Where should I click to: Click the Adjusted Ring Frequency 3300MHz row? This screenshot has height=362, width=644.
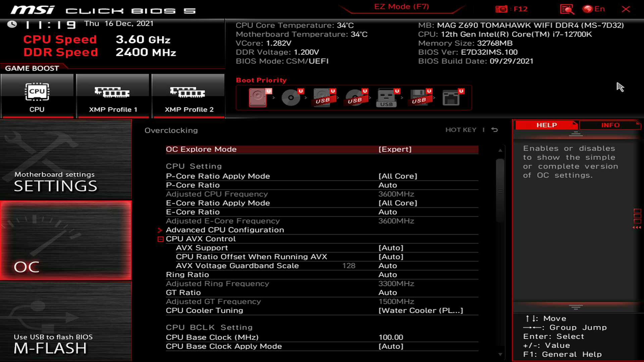tap(322, 284)
